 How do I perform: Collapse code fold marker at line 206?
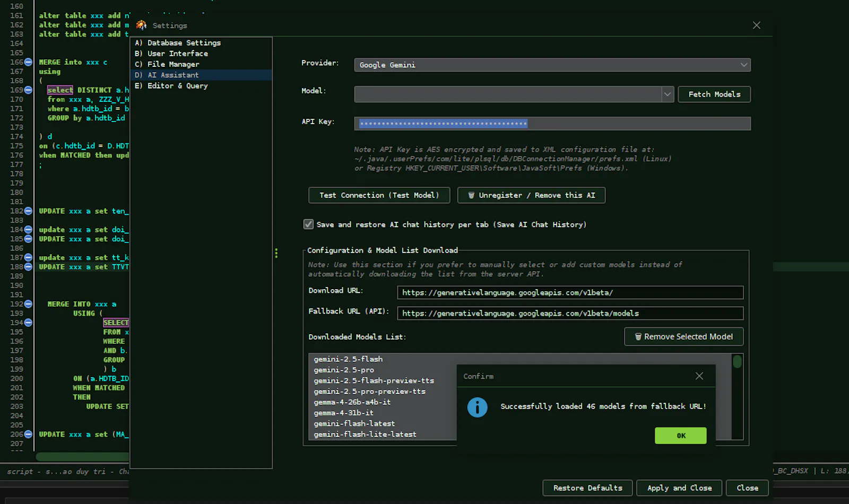[29, 434]
